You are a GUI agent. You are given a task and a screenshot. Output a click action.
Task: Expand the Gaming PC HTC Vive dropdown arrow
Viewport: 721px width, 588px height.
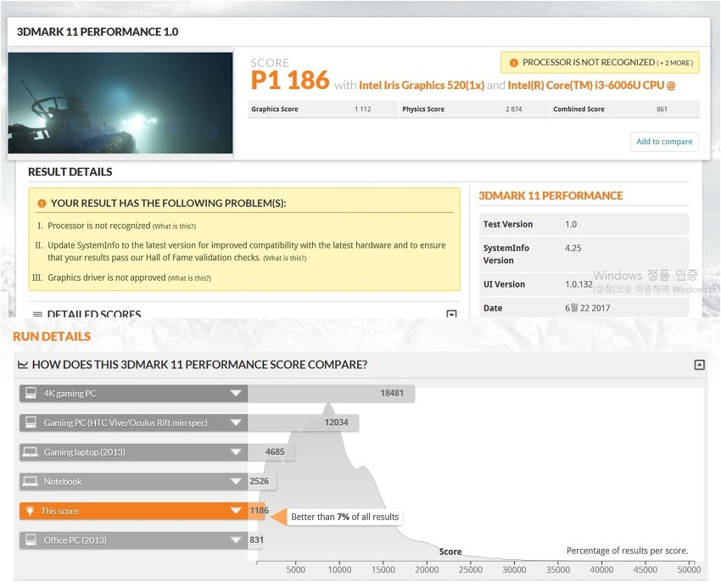(x=236, y=423)
